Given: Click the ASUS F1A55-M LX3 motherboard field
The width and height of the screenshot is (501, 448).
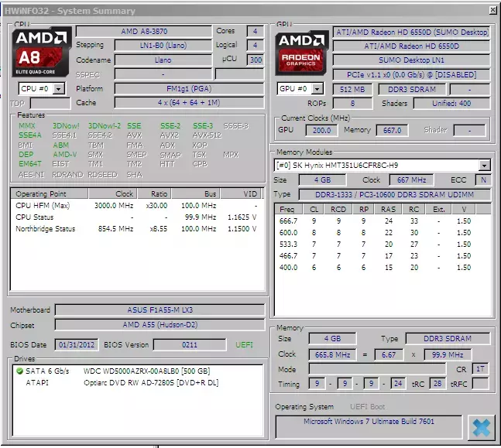Looking at the screenshot, I should 160,309.
